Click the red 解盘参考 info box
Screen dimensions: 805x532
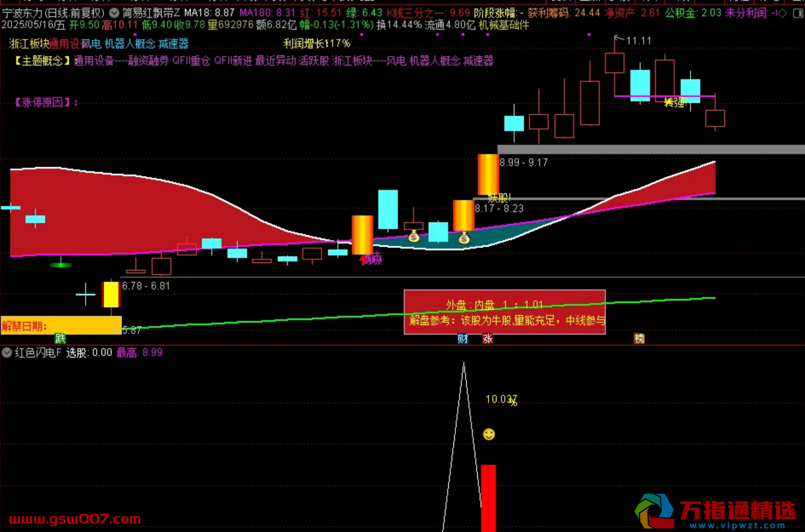[505, 312]
